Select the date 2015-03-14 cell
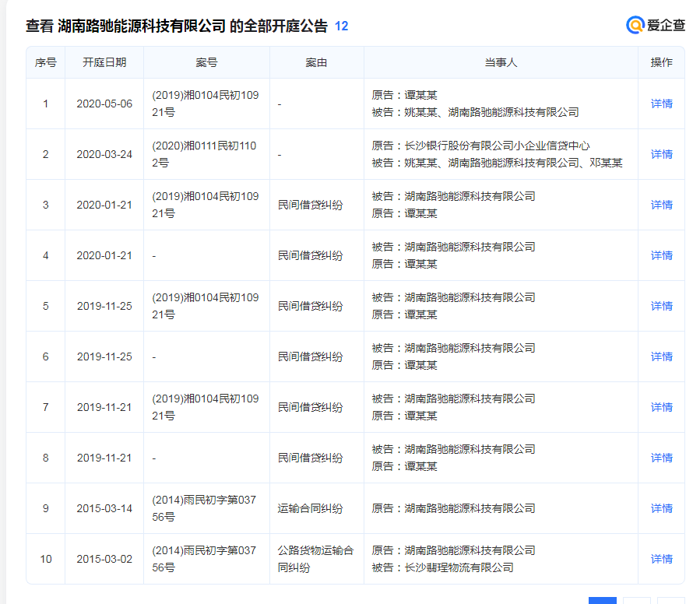Screen dimensions: 700x604 (x=104, y=508)
